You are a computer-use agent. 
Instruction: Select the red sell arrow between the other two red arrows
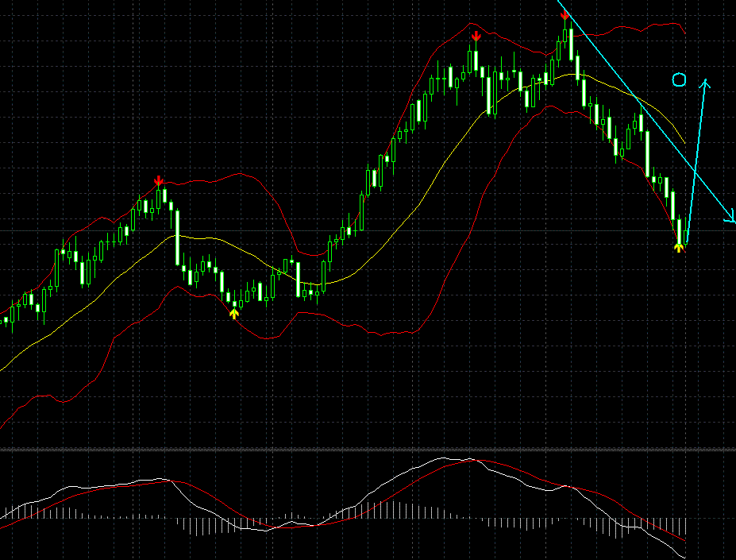476,37
